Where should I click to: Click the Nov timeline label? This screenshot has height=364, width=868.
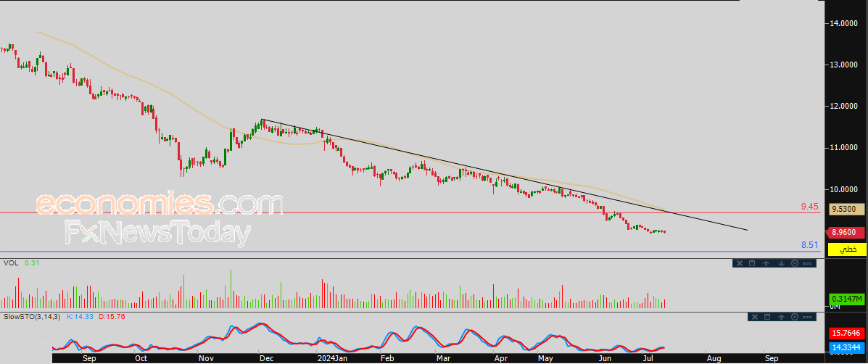coord(207,358)
